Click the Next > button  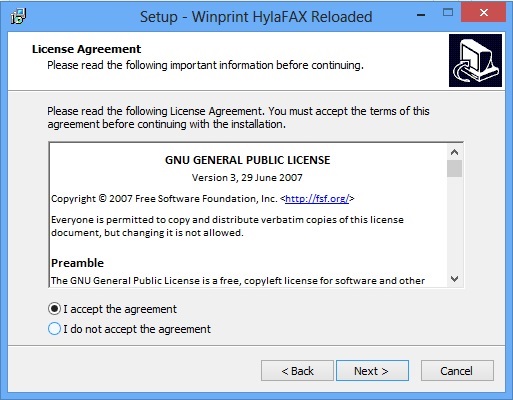pos(372,370)
